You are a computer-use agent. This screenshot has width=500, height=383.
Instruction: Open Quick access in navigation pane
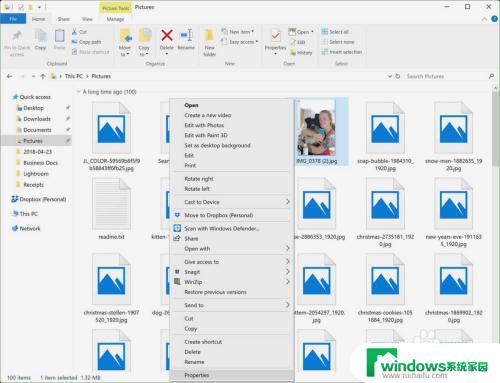[35, 97]
